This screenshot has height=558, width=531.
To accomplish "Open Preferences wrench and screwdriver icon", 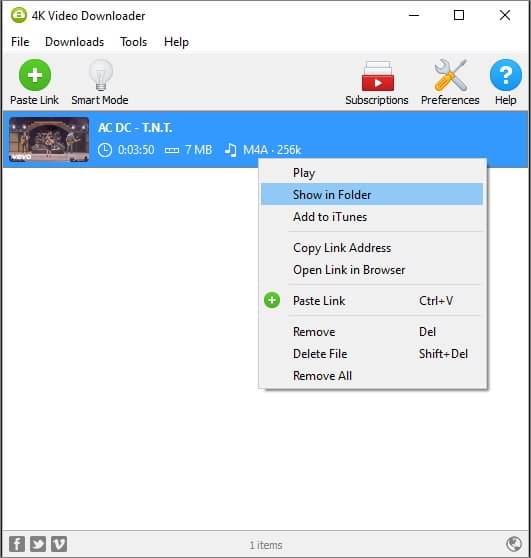I will (450, 75).
